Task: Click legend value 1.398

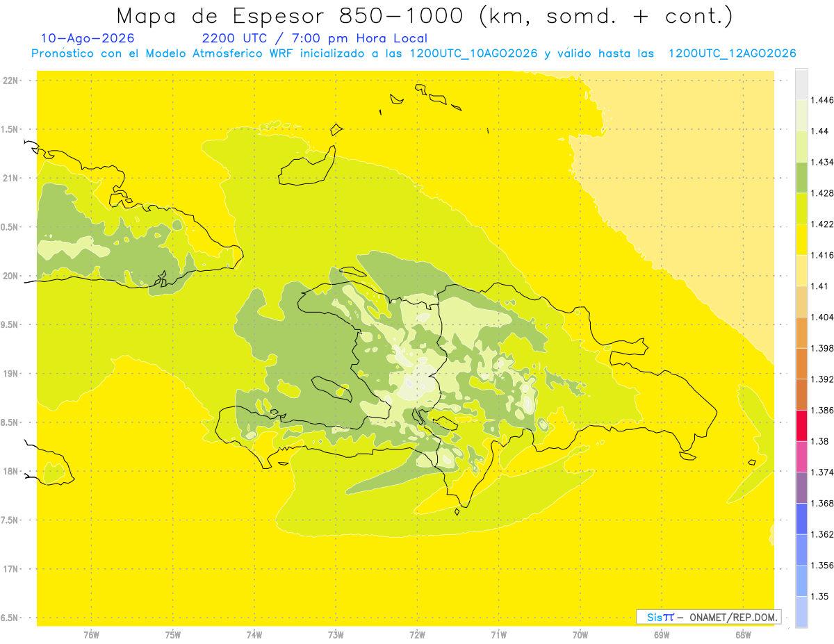Action: point(821,348)
